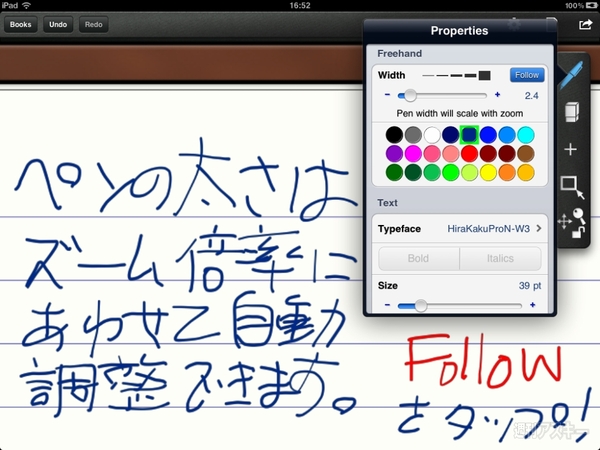The height and width of the screenshot is (450, 600).
Task: Pick the yellow color swatch
Action: (488, 173)
